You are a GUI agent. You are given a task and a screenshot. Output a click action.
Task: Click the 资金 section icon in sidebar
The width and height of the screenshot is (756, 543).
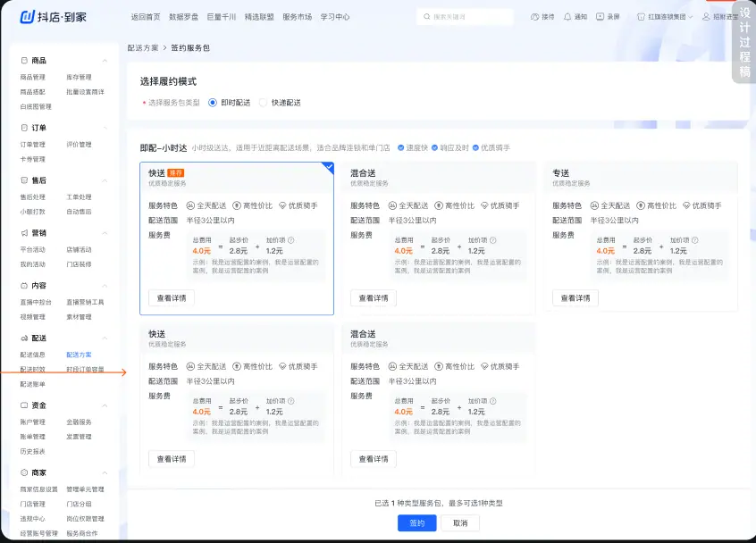click(24, 405)
